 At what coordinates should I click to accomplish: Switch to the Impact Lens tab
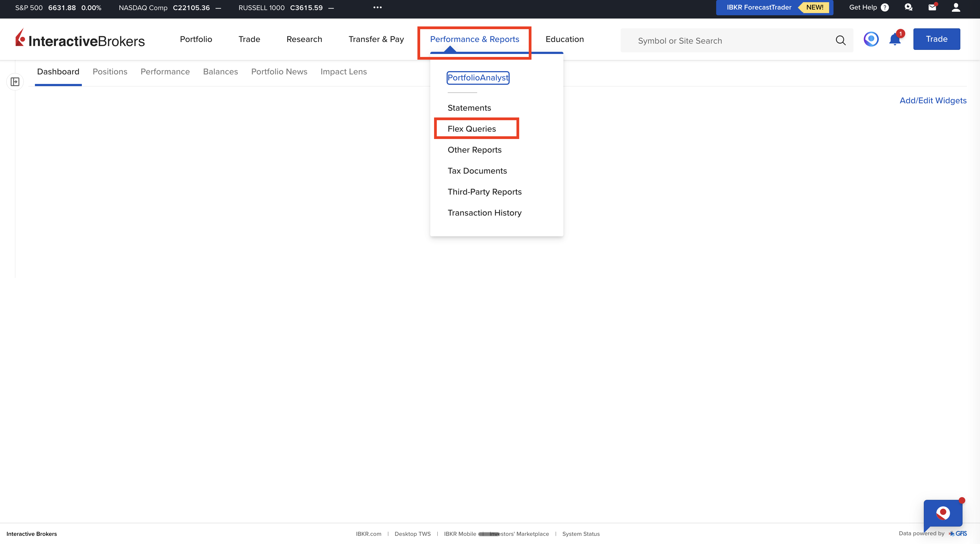343,71
